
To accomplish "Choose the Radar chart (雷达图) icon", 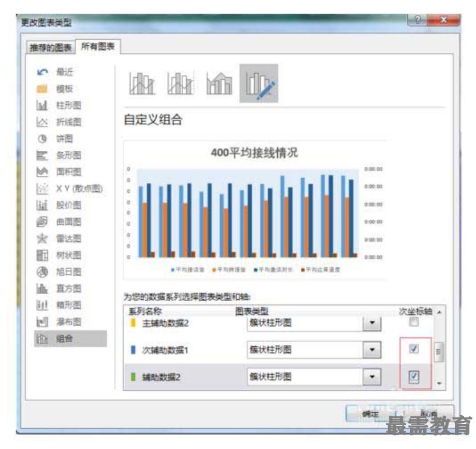I will 42,239.
